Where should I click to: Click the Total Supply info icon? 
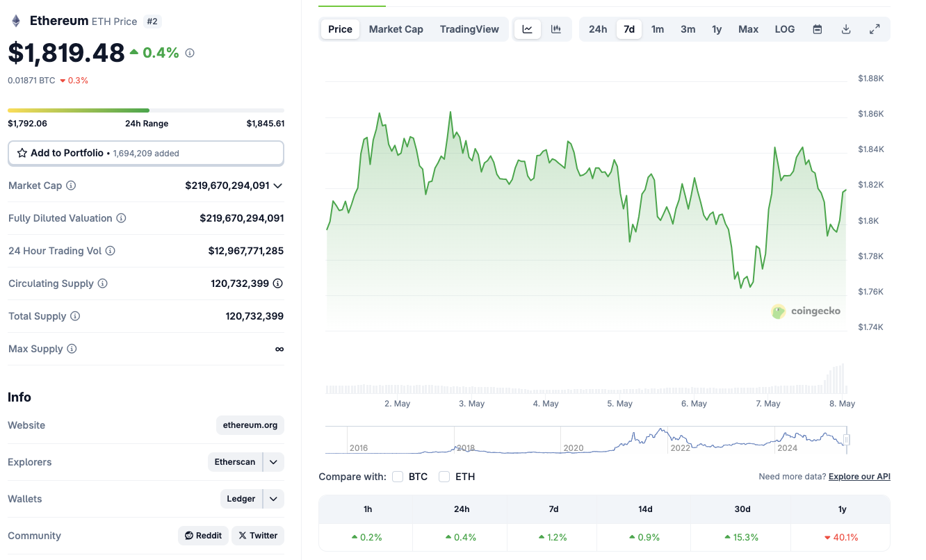(75, 316)
